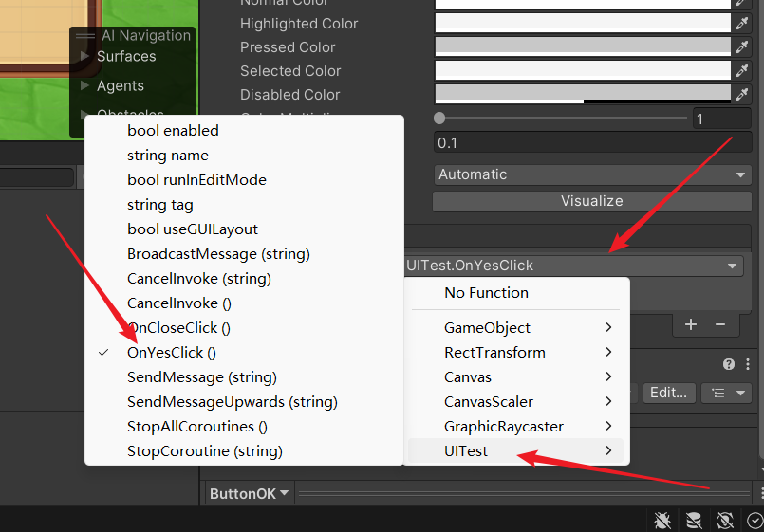Select the bool enabled option

(173, 131)
